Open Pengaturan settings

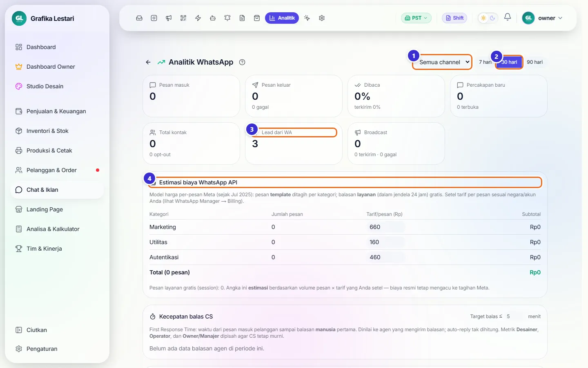click(x=57, y=349)
